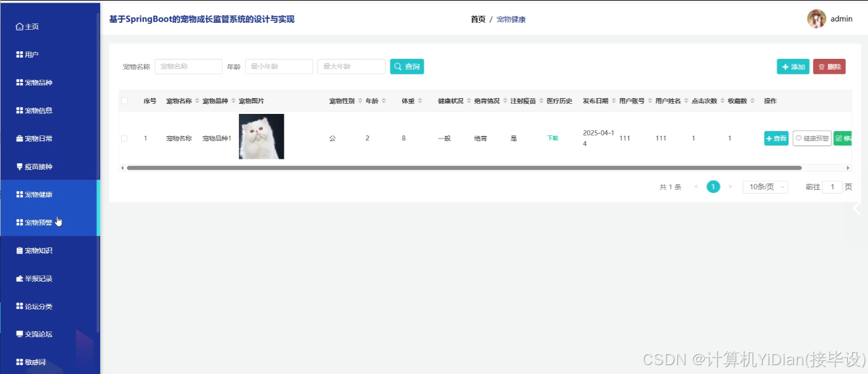Check the first pet row checkbox

pos(124,137)
